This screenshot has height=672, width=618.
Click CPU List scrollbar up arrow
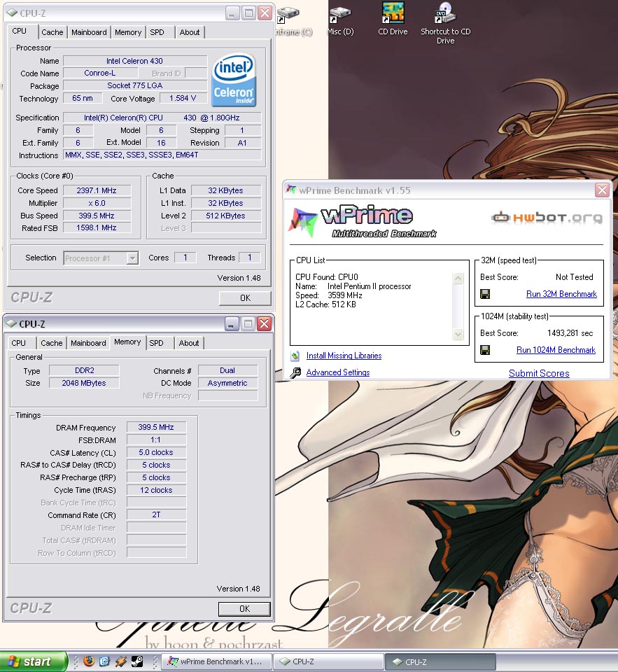pos(458,279)
